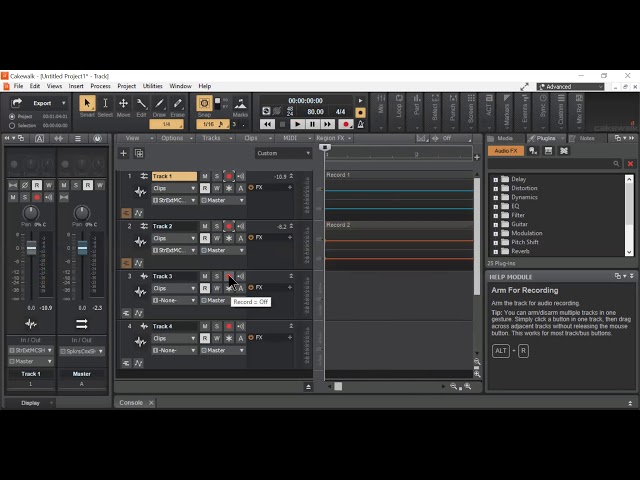
Task: Add FX to Track 4 with plus
Action: [x=290, y=338]
